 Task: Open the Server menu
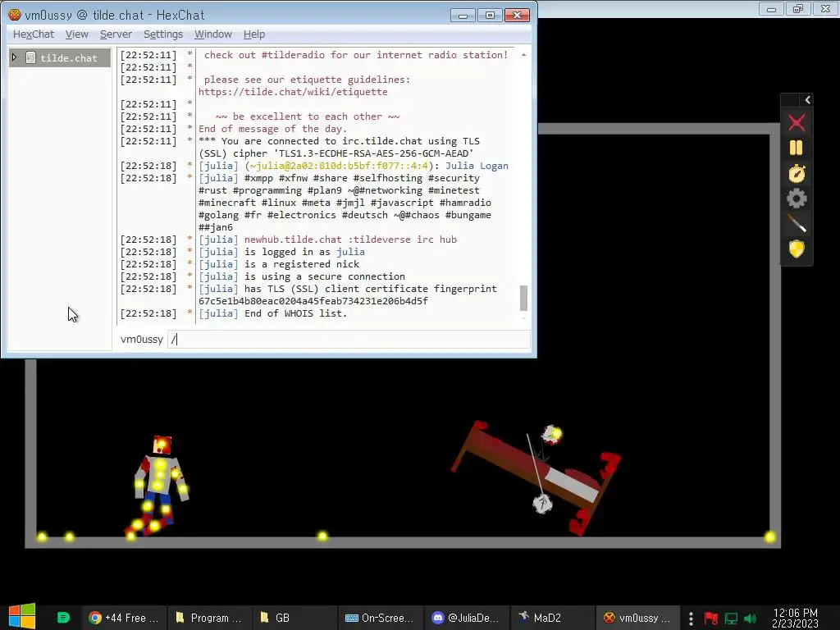(116, 34)
